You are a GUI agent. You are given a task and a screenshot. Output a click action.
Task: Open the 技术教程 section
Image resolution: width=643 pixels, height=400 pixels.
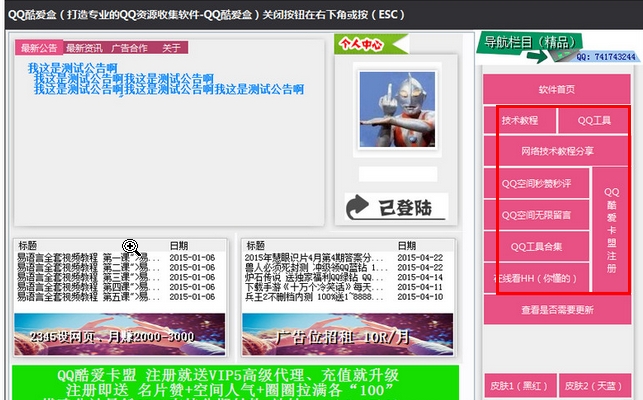[x=520, y=120]
